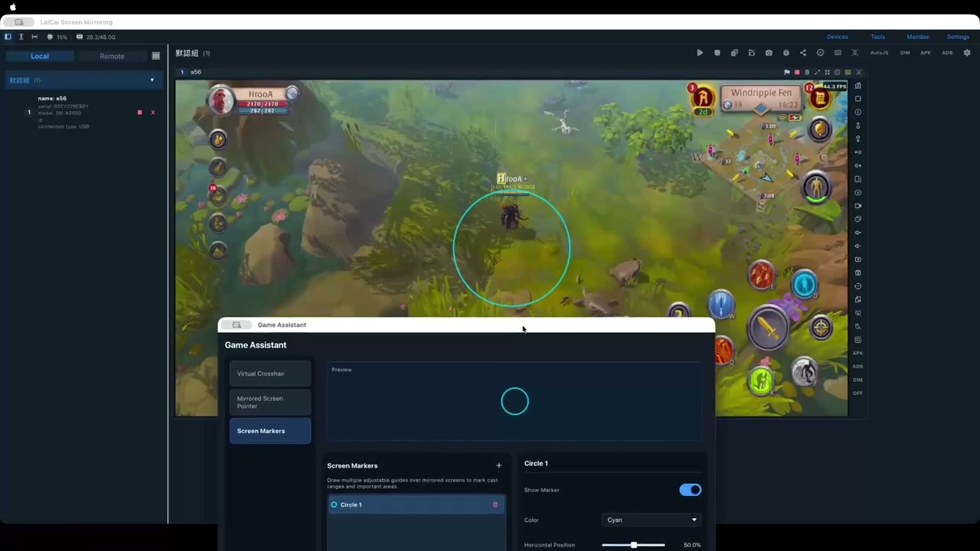
Task: Click the share icon in the top toolbar
Action: click(802, 53)
